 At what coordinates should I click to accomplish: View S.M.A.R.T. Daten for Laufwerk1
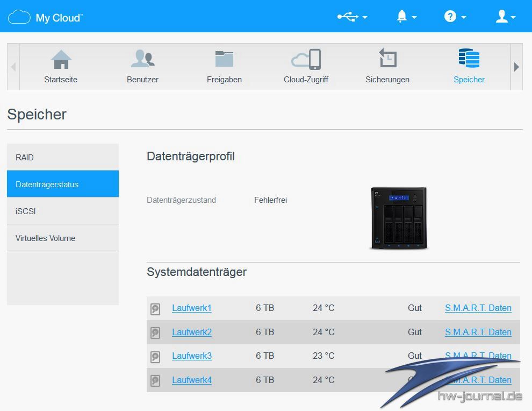point(478,308)
